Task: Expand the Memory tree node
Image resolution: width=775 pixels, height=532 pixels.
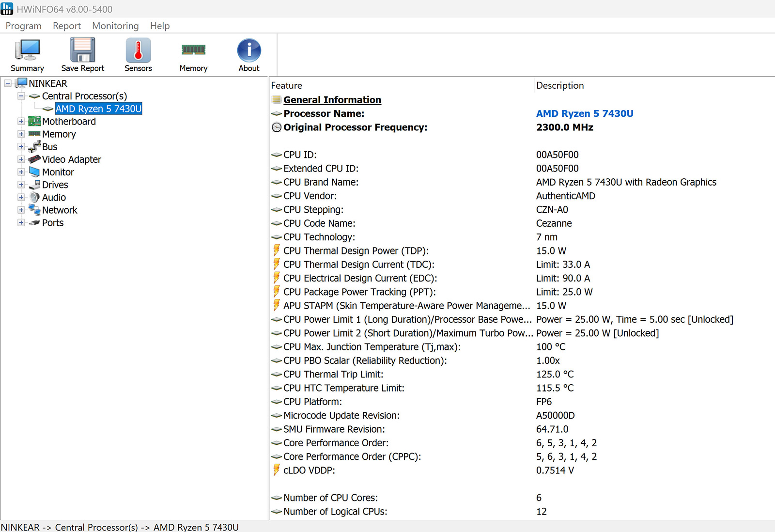Action: coord(21,134)
